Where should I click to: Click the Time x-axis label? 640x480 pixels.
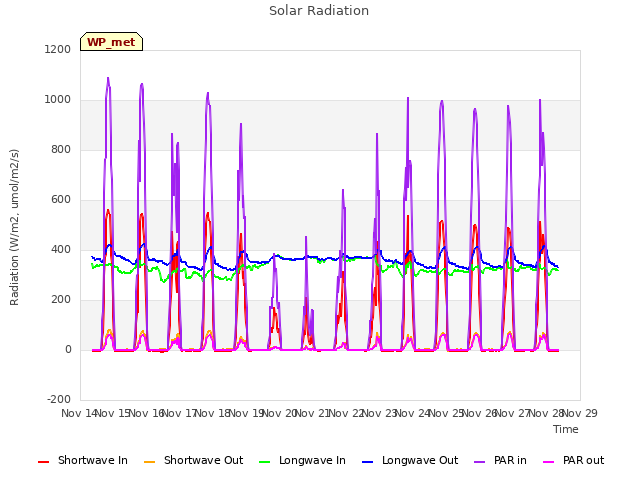(566, 429)
